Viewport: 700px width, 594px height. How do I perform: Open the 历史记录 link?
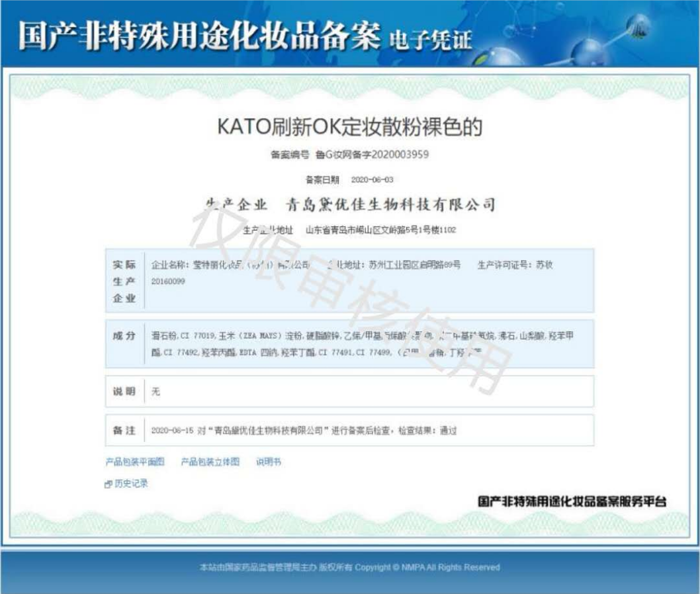(x=131, y=484)
